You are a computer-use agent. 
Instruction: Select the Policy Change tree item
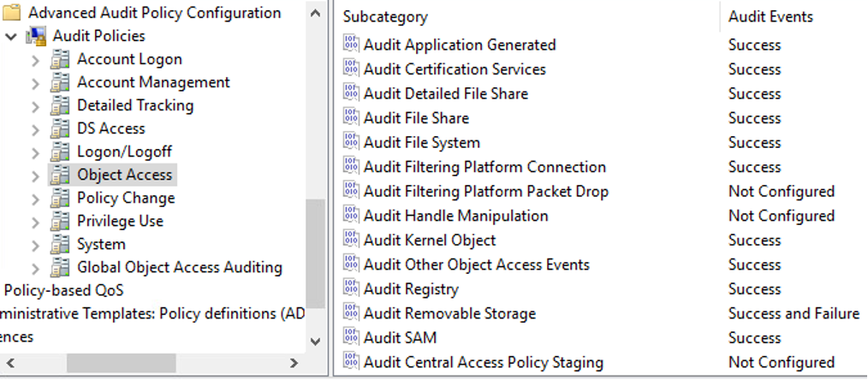(x=125, y=198)
